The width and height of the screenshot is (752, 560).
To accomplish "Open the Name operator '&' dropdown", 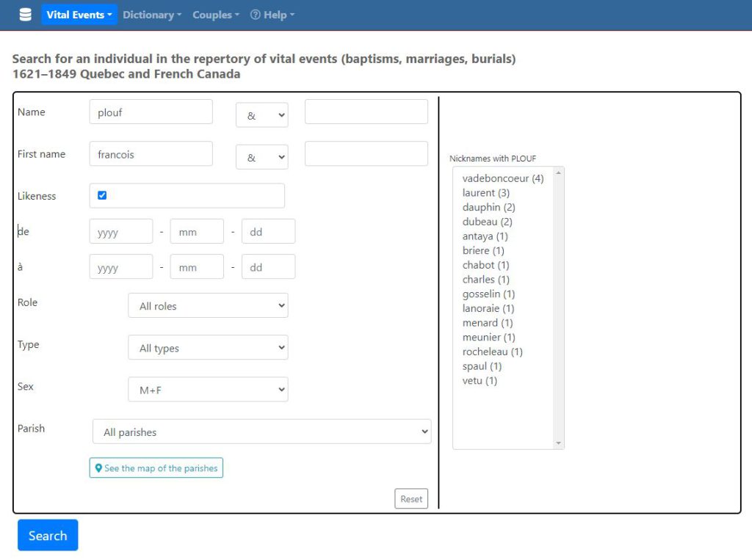I will coord(262,115).
